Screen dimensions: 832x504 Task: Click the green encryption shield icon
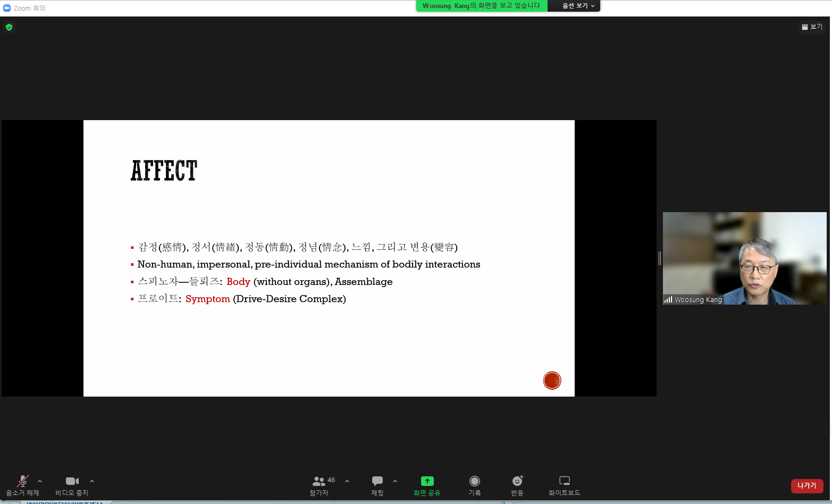click(9, 27)
